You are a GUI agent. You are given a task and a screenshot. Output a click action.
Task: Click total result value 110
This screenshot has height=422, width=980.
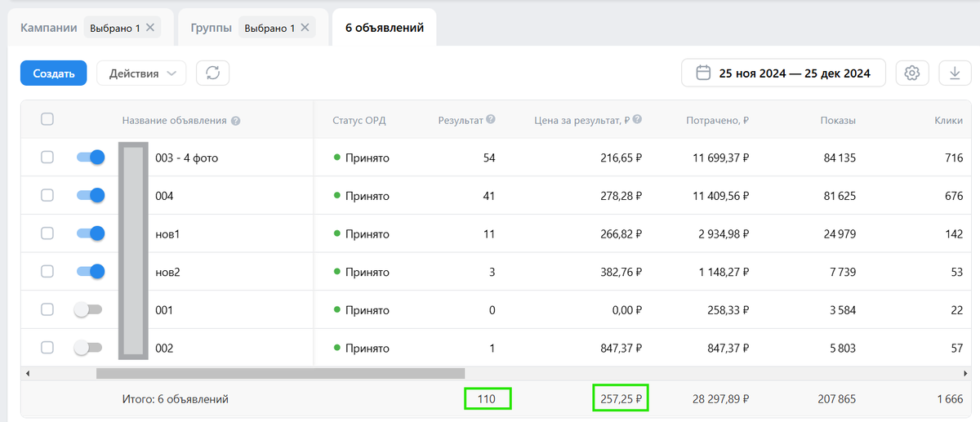click(488, 399)
